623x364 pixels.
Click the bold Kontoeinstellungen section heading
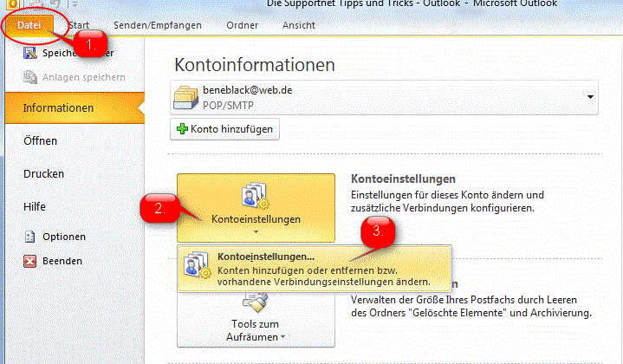tap(403, 179)
